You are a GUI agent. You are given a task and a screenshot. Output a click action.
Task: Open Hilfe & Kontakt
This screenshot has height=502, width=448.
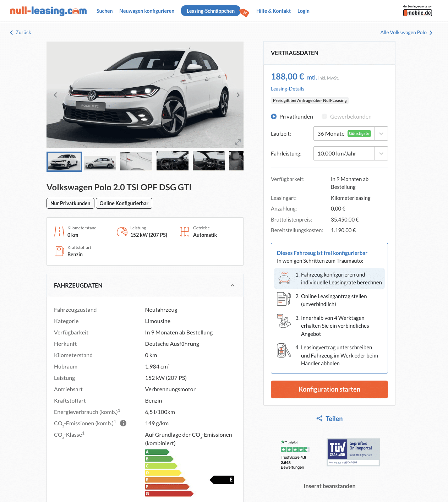tap(273, 11)
